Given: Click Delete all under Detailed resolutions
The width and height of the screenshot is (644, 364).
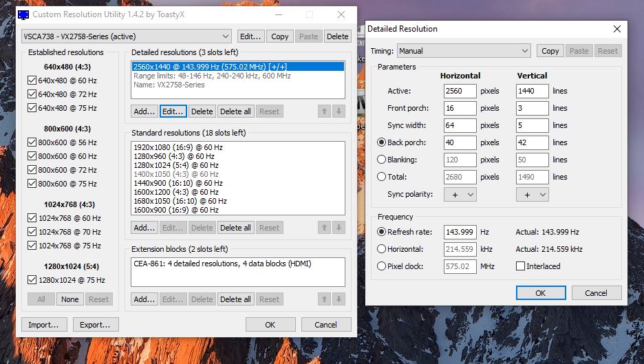Looking at the screenshot, I should coord(235,111).
